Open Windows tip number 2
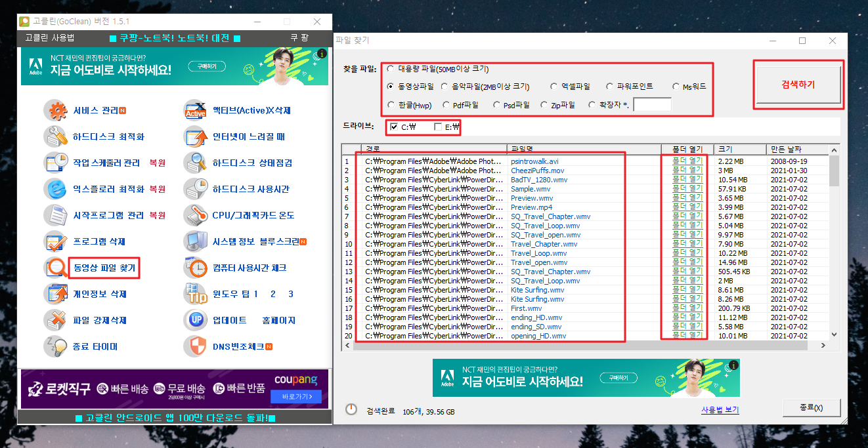 point(273,294)
